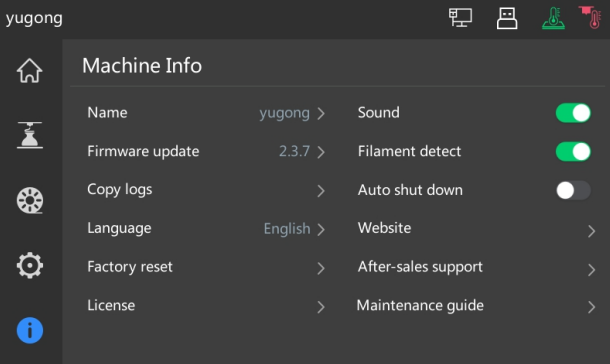Expand the Copy logs chevron

tap(321, 191)
